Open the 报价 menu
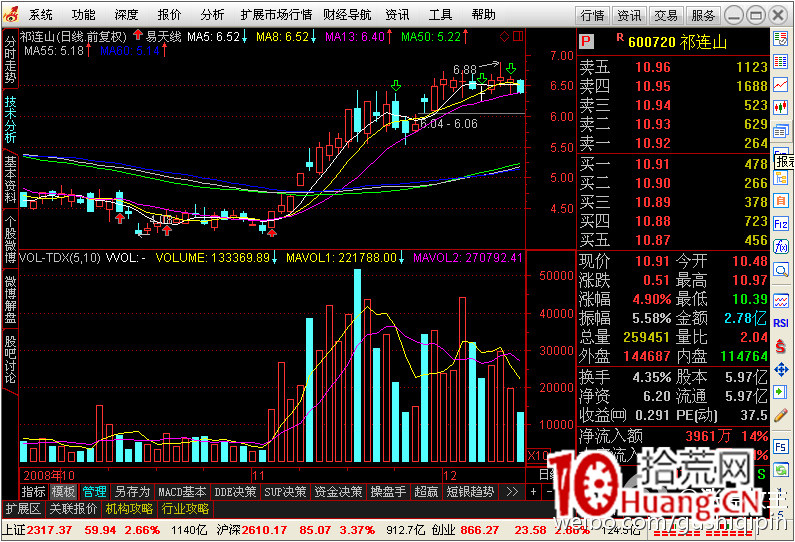The image size is (795, 542). point(169,15)
